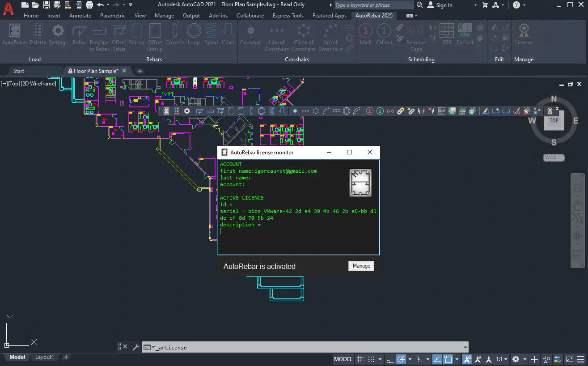588x366 pixels.
Task: Click the Spiral rebar icon
Action: (x=211, y=34)
